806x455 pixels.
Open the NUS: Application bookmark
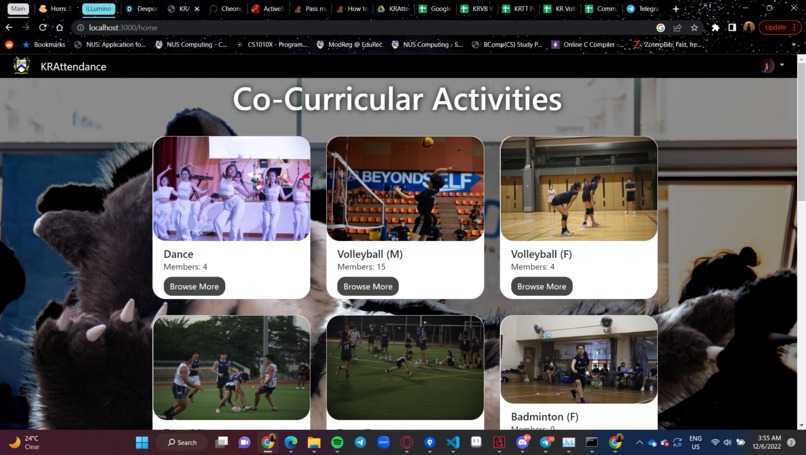click(110, 45)
